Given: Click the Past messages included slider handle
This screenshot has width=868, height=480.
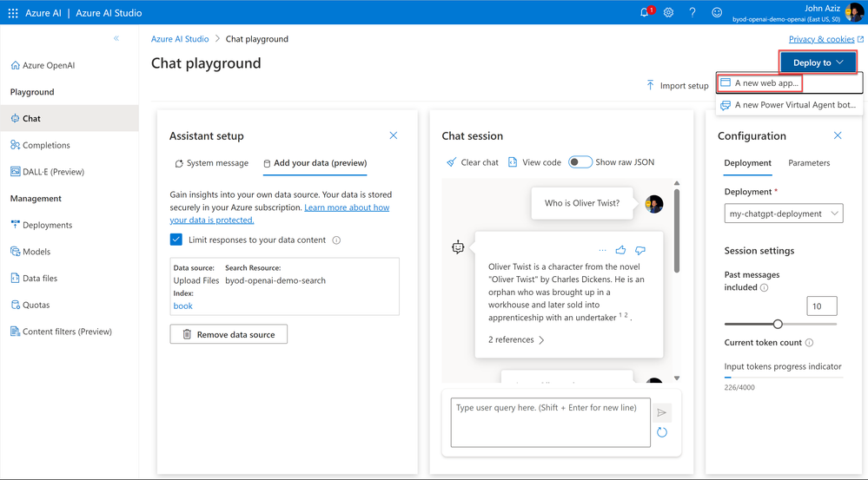Looking at the screenshot, I should click(778, 324).
